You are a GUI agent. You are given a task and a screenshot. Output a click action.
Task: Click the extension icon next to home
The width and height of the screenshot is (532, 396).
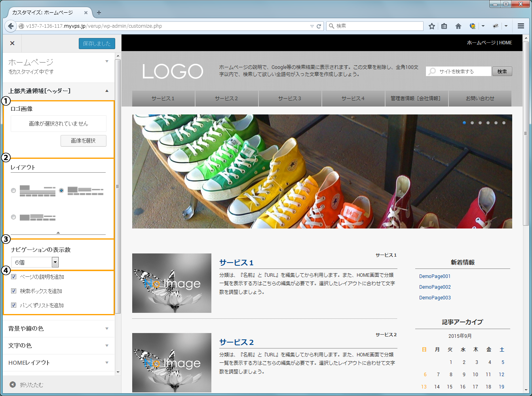pos(472,26)
